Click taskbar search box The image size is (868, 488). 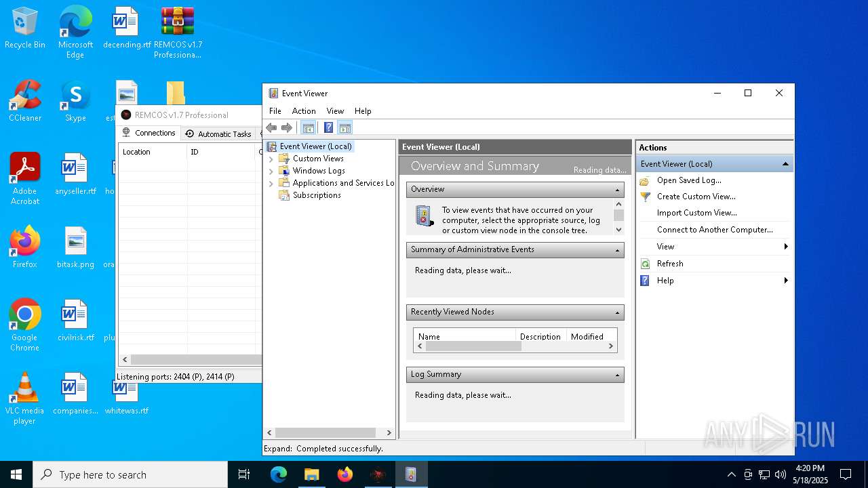click(x=130, y=474)
